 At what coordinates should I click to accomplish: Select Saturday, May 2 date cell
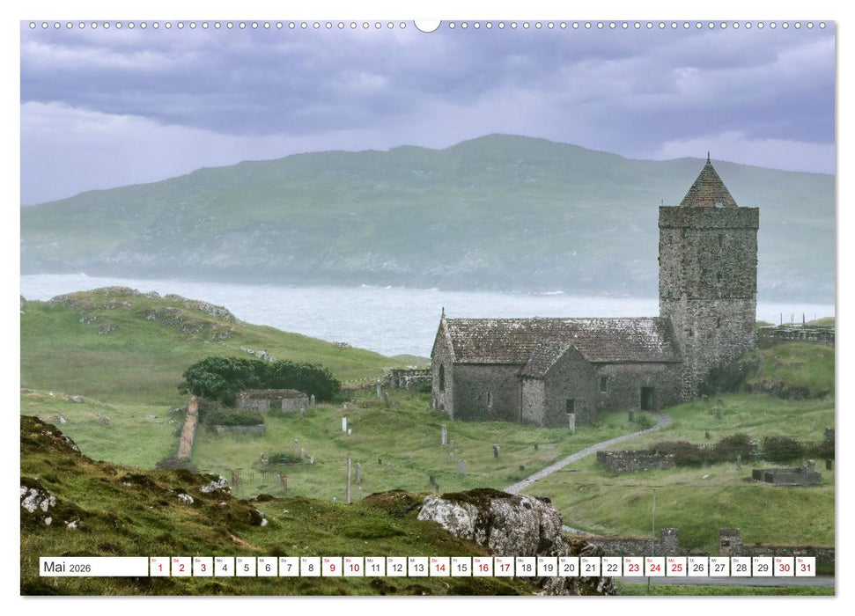[181, 567]
